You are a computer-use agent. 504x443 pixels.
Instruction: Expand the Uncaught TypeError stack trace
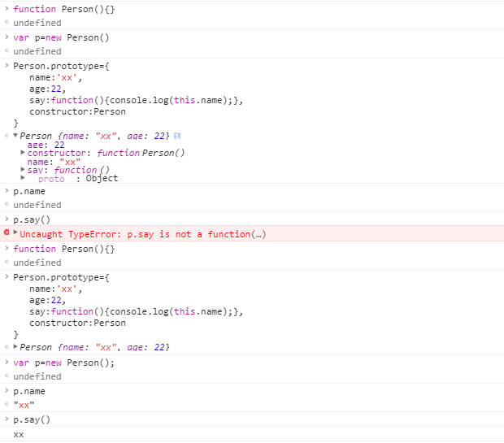[15, 233]
